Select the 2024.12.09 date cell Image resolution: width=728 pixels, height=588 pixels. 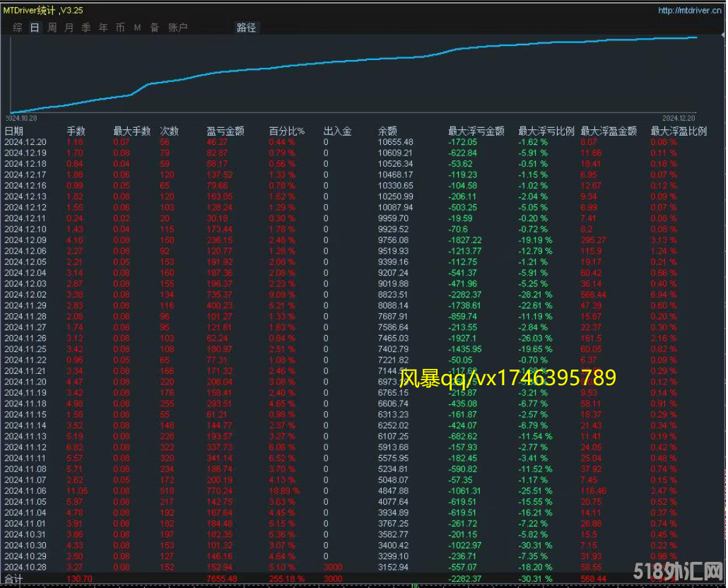pyautogui.click(x=25, y=240)
